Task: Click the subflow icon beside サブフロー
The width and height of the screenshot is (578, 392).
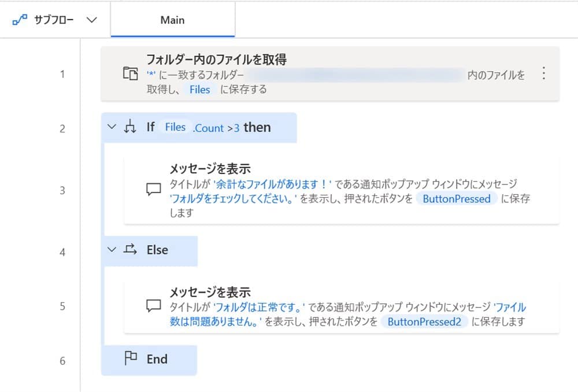Action: tap(18, 20)
